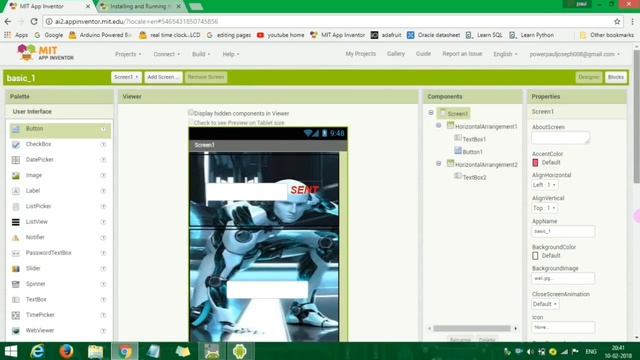Bookmark this page with the star icon
640x360 pixels.
(x=617, y=21)
